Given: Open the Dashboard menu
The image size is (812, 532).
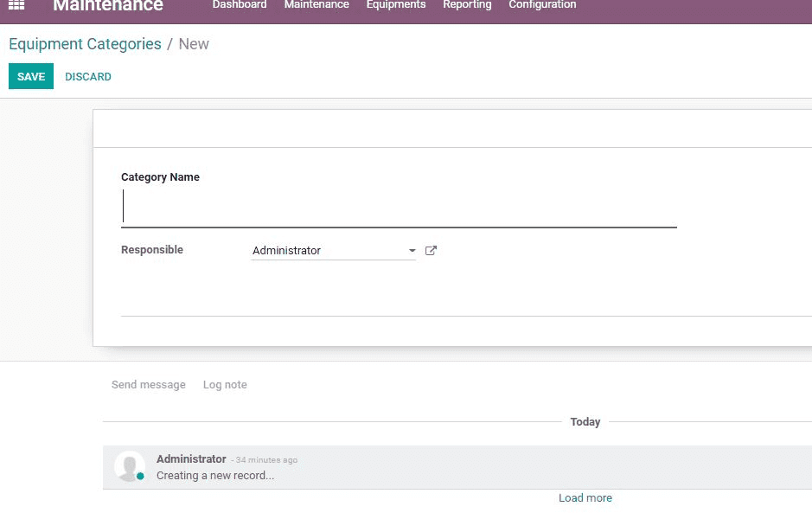Looking at the screenshot, I should pyautogui.click(x=240, y=5).
